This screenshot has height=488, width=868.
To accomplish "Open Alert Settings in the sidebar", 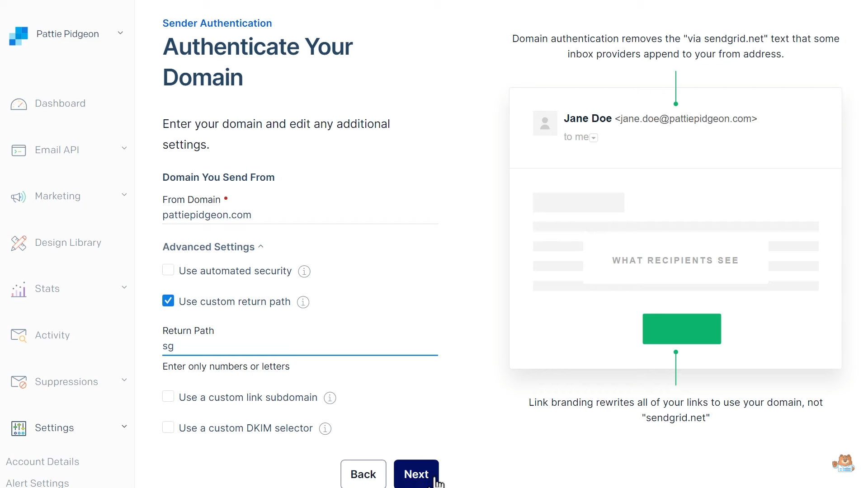I will tap(38, 483).
